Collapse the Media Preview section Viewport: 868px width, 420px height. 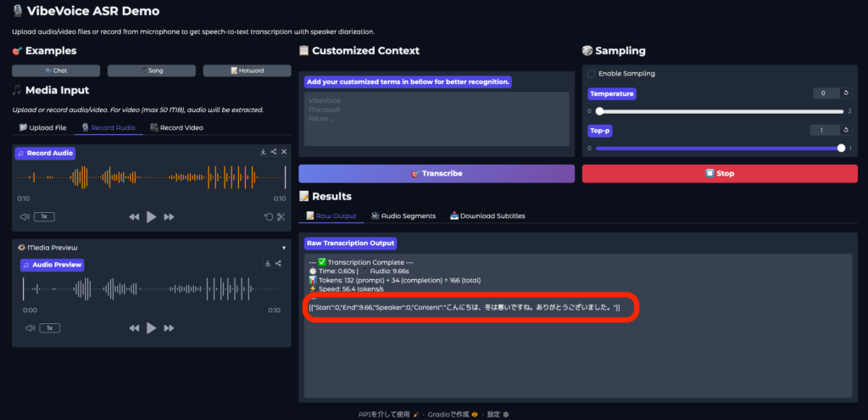(x=284, y=248)
